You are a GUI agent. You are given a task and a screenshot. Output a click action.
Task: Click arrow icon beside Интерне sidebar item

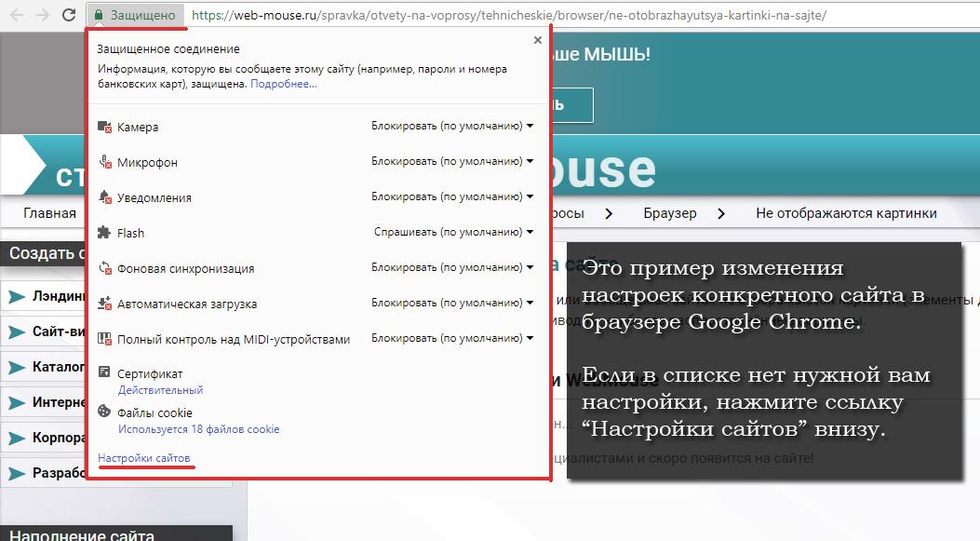coord(16,402)
